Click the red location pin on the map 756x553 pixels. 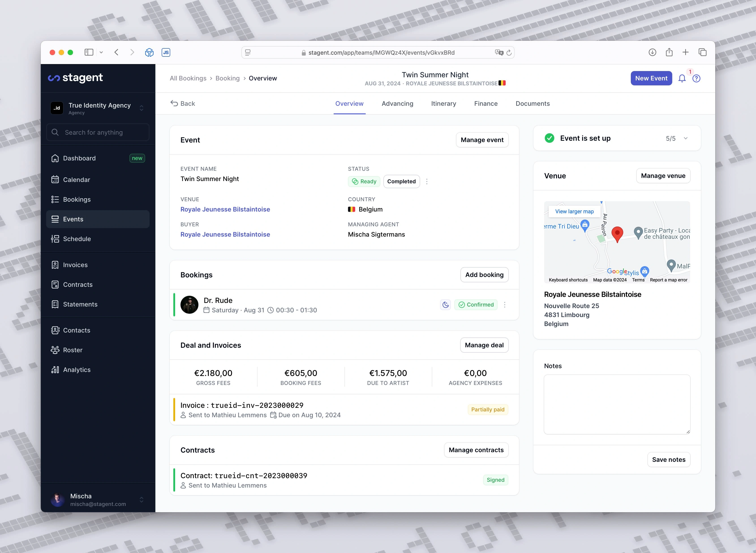(617, 233)
